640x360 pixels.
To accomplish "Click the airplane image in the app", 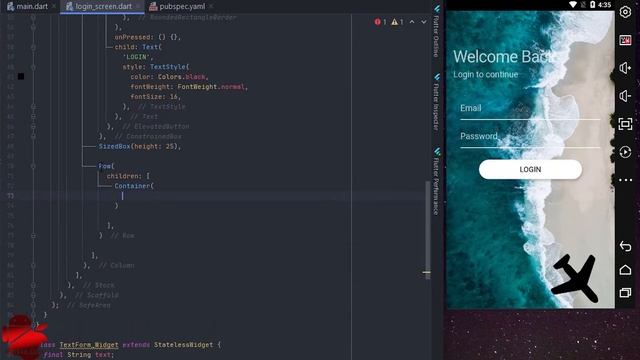I will click(575, 278).
